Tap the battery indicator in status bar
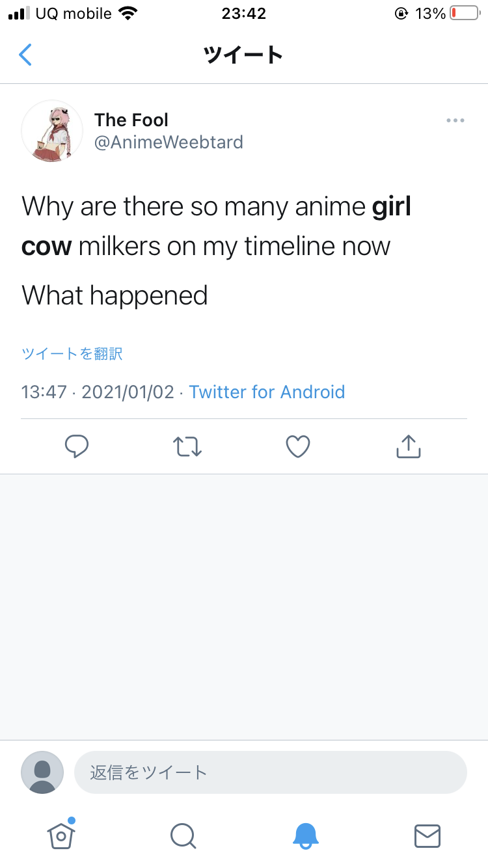 point(464,13)
